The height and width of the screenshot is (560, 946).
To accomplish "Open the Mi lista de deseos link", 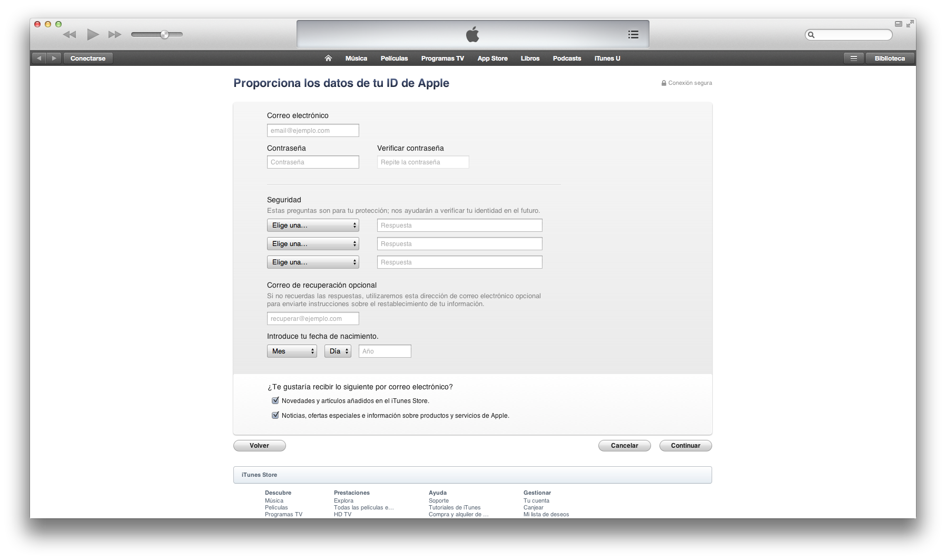I will (x=546, y=515).
